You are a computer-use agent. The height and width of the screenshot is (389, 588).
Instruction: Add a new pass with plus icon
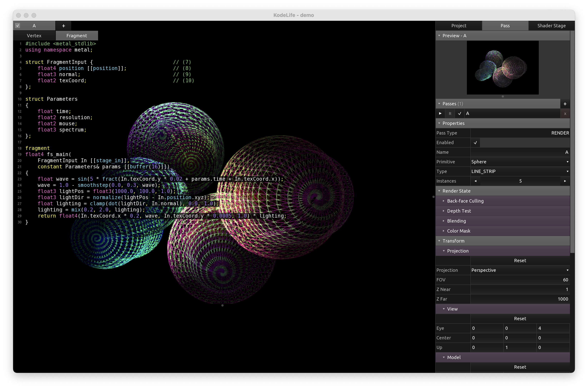tap(565, 104)
